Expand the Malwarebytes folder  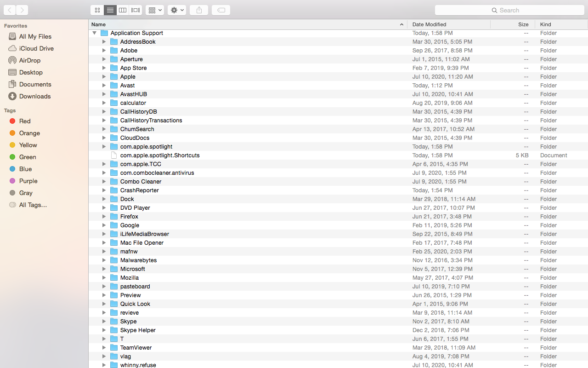[104, 260]
